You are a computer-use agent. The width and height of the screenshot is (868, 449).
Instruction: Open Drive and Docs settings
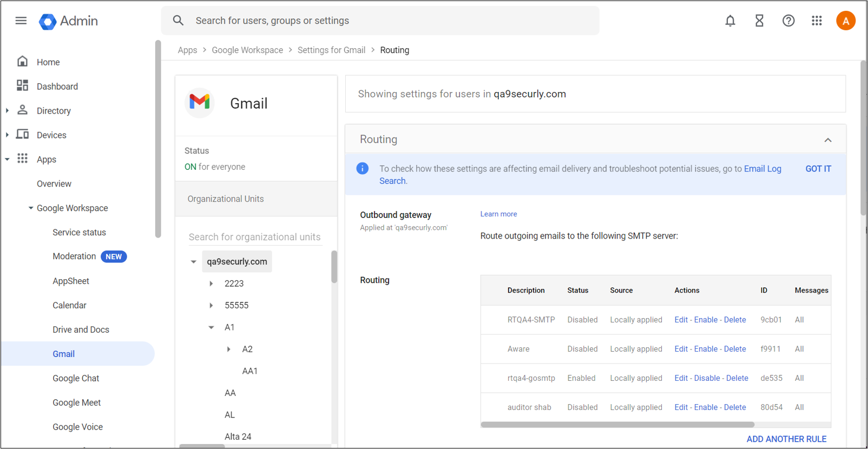click(x=81, y=330)
